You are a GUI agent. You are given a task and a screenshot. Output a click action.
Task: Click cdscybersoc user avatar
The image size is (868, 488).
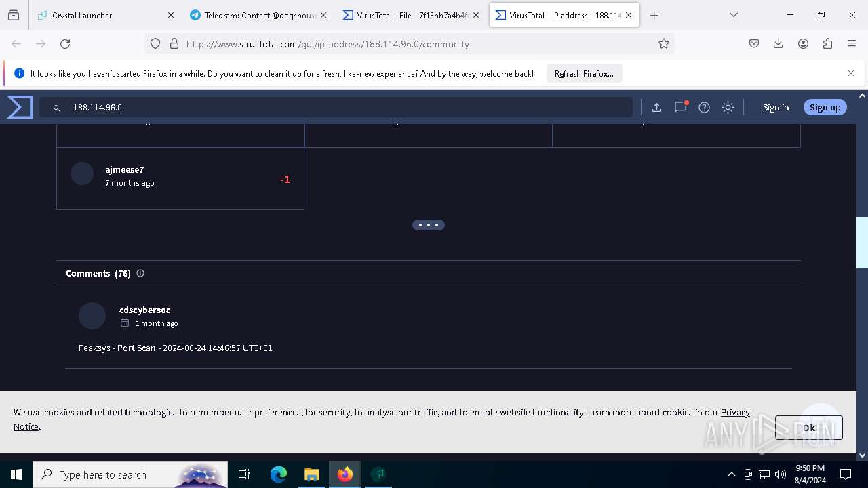coord(92,316)
